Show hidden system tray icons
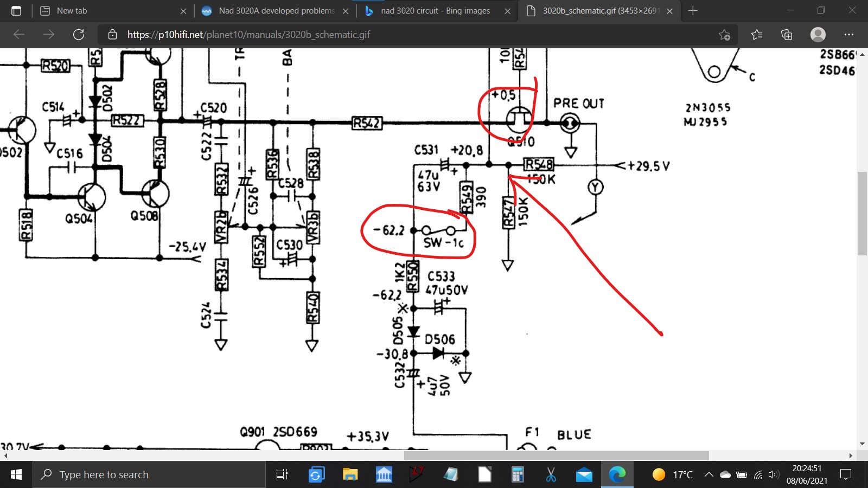This screenshot has height=488, width=868. [709, 475]
